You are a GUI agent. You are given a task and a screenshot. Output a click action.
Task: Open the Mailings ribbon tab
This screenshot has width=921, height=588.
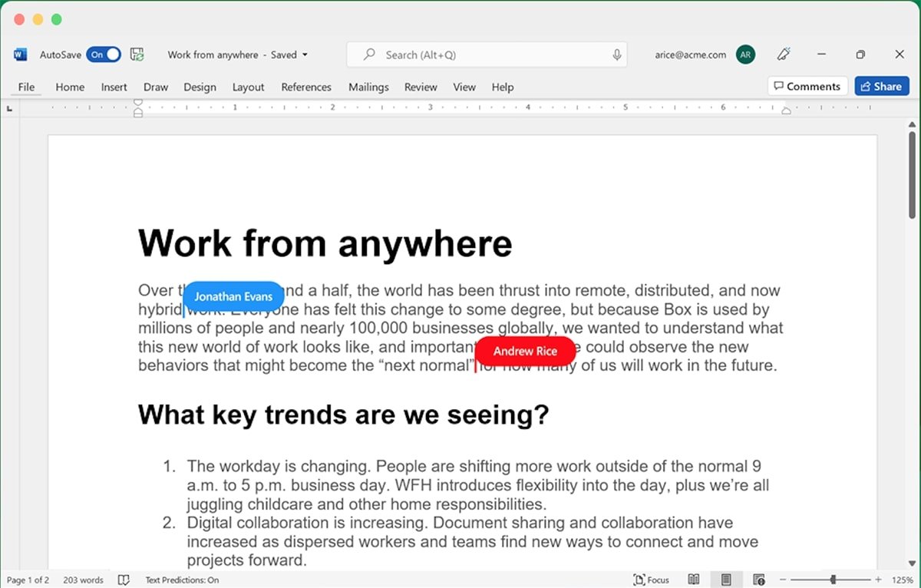(x=368, y=87)
